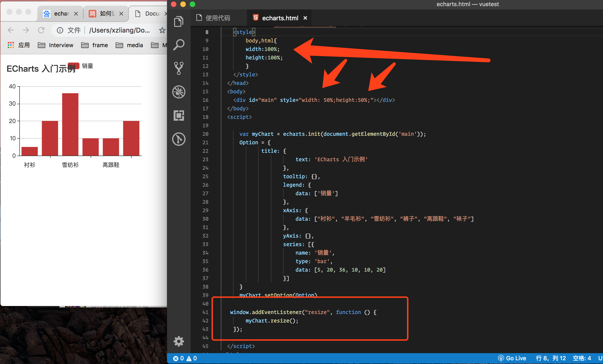Open the Debug view icon
This screenshot has height=364, width=603.
(179, 92)
